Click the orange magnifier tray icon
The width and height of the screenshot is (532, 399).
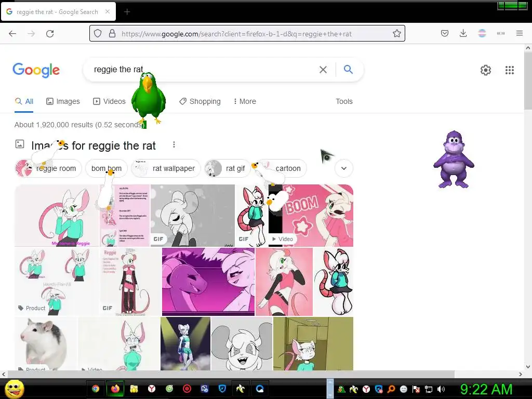point(391,389)
